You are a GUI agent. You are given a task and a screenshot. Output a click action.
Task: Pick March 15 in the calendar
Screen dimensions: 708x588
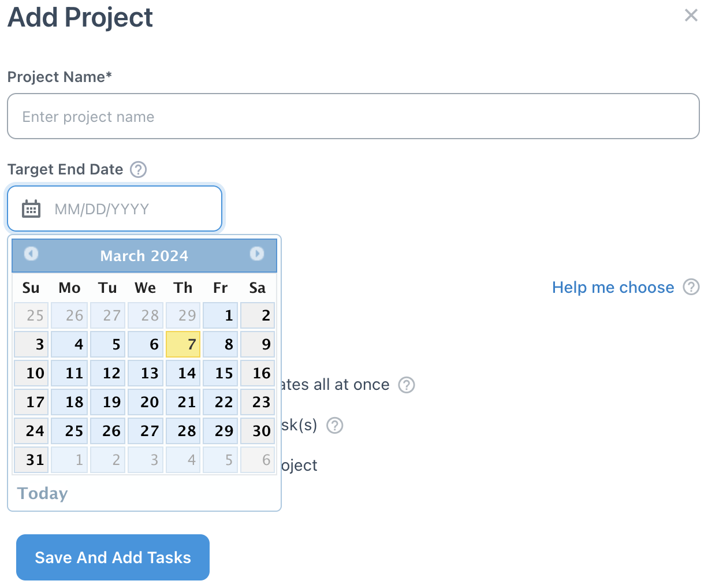220,373
